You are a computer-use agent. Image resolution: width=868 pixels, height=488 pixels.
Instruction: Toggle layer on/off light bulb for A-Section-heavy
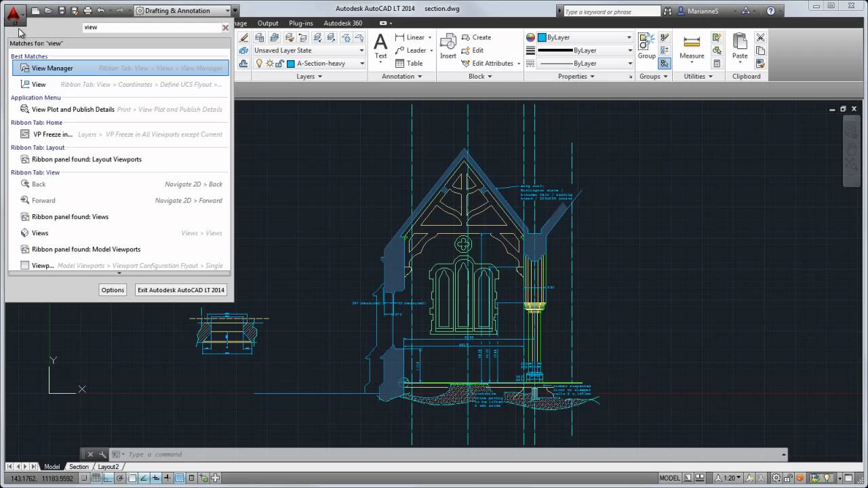pos(258,63)
